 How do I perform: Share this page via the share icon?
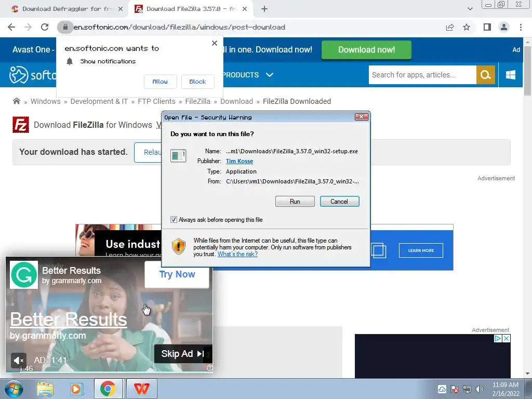click(x=450, y=27)
